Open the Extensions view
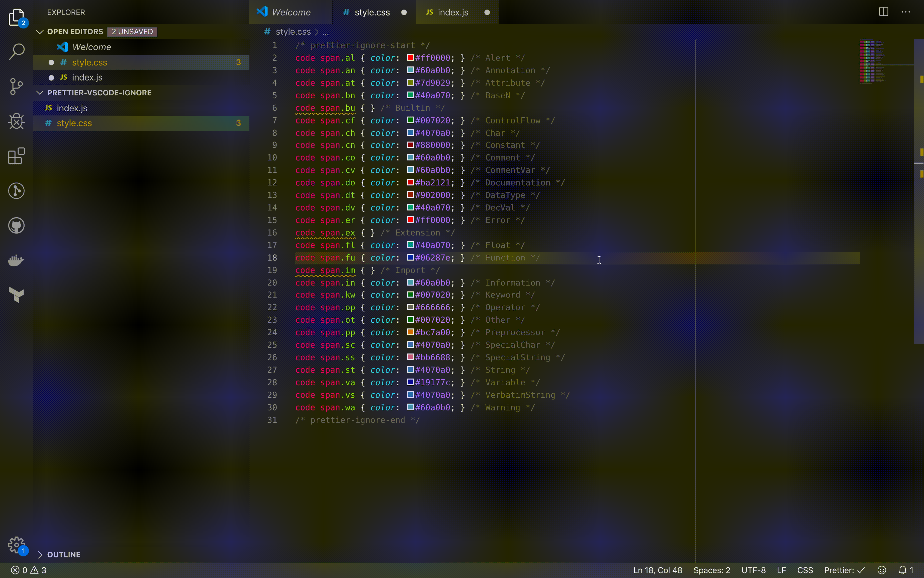This screenshot has height=578, width=924. [17, 156]
